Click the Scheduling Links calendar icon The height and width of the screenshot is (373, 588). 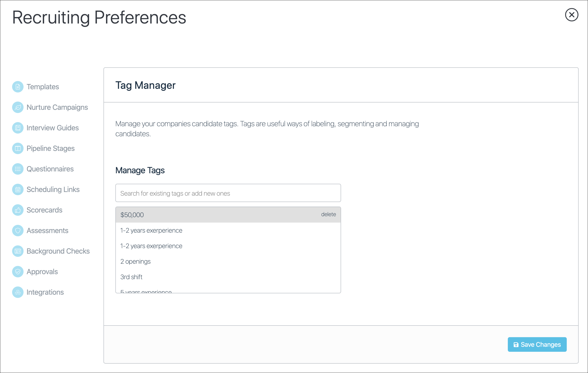tap(18, 190)
